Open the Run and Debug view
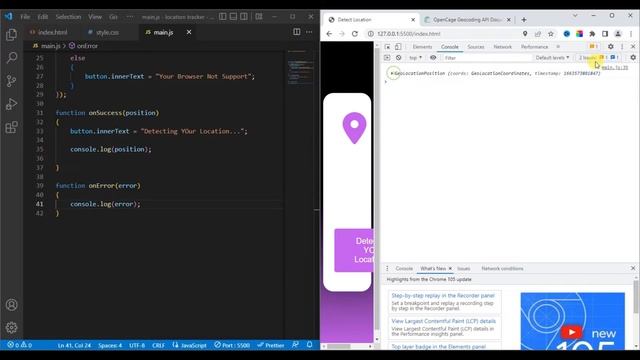 pos(11,104)
